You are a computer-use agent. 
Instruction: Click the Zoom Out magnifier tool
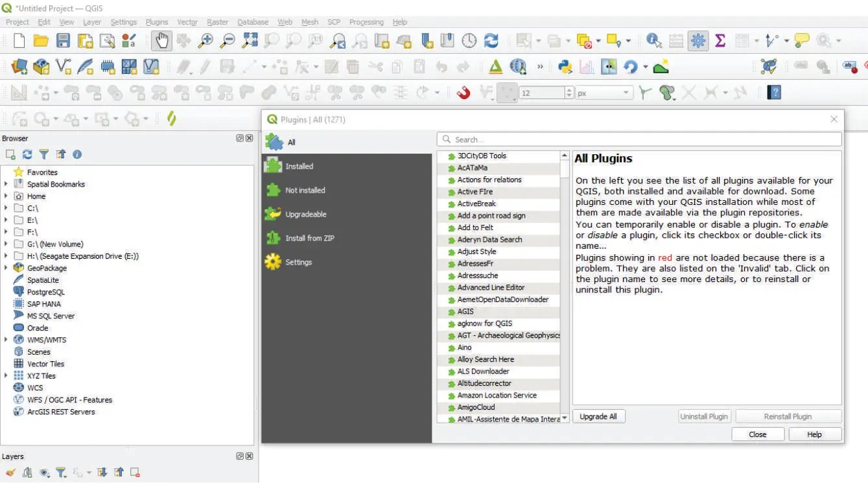click(x=228, y=41)
